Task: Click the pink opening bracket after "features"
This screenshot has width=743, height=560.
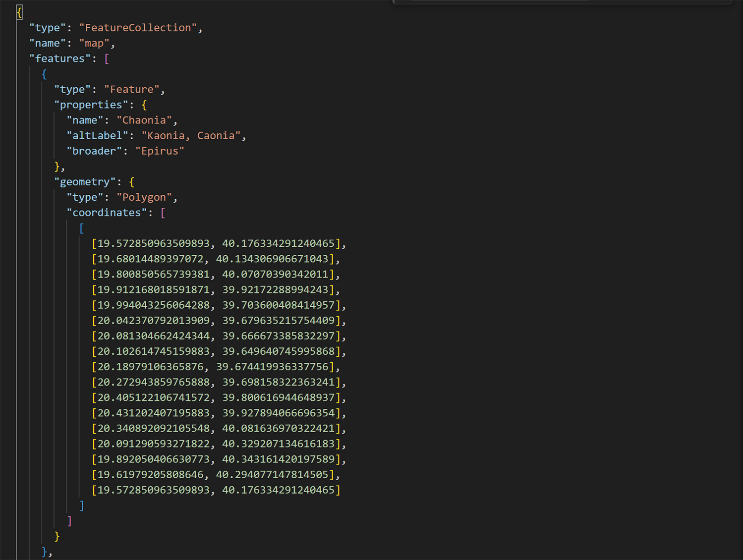Action: 107,58
